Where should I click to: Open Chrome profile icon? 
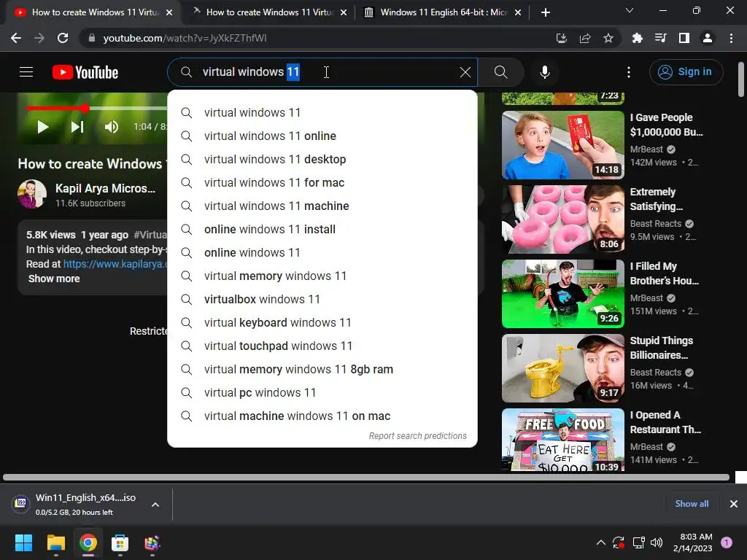coord(708,38)
